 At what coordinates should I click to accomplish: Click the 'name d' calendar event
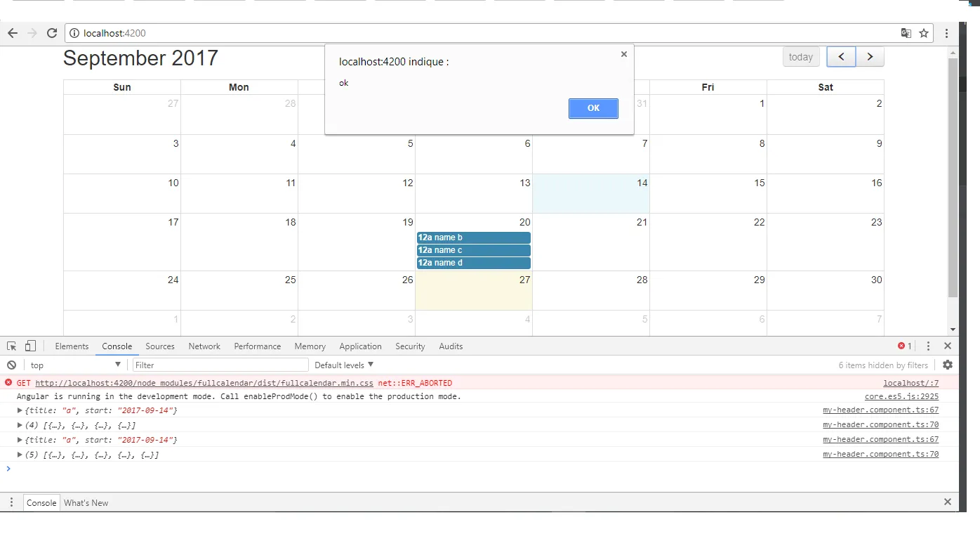(x=473, y=263)
